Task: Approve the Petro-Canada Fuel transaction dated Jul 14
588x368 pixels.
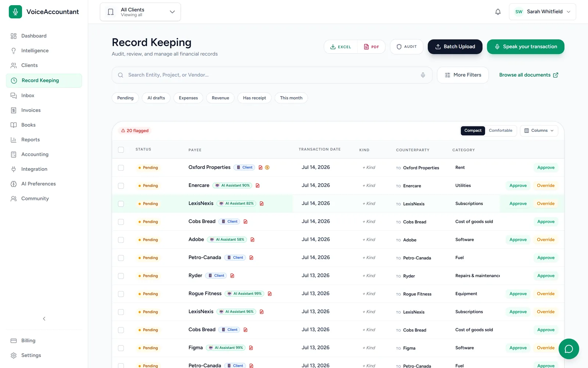Action: [x=546, y=258]
